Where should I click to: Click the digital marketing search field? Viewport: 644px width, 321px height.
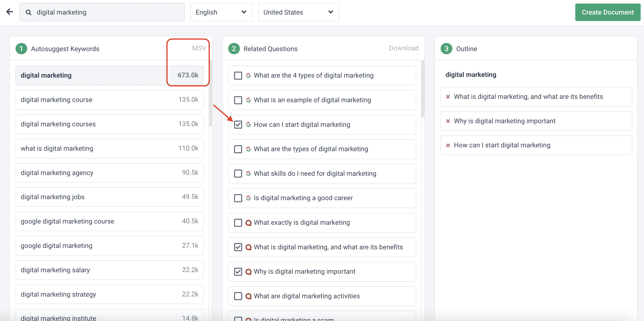(x=102, y=12)
